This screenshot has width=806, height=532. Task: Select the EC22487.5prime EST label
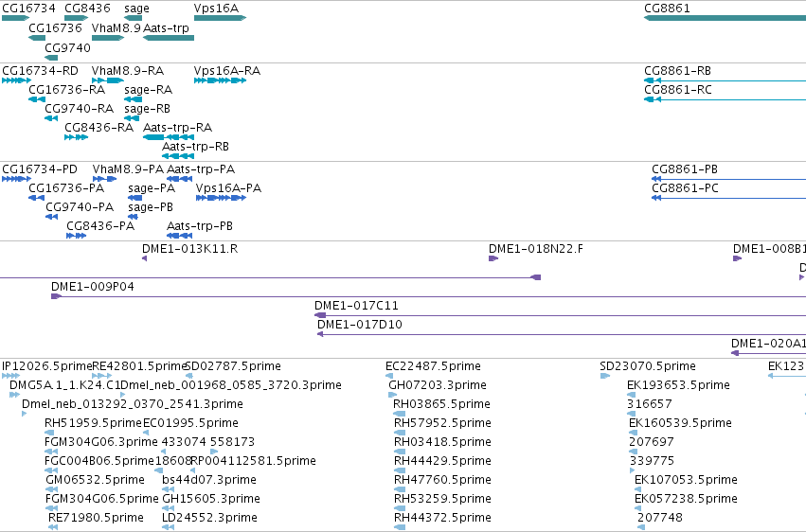tap(434, 366)
